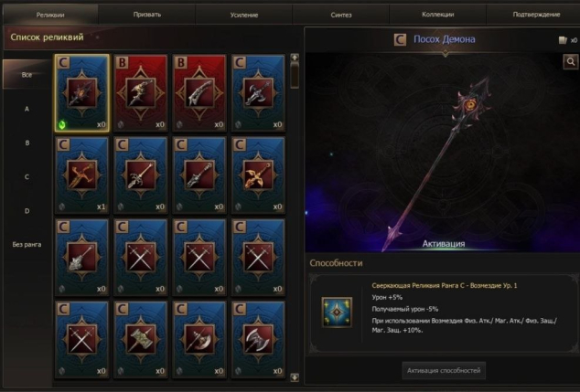The image size is (580, 392).
Task: Click the scroll up arrow of the relic list
Action: 295,58
